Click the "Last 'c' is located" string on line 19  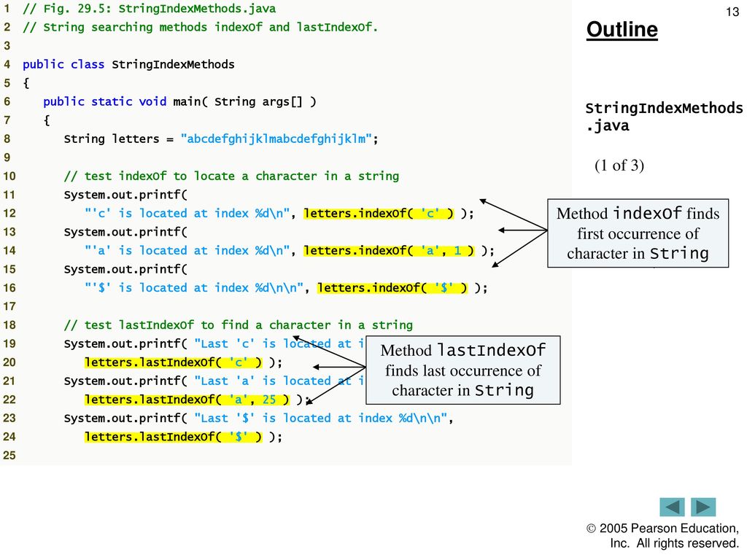[279, 344]
